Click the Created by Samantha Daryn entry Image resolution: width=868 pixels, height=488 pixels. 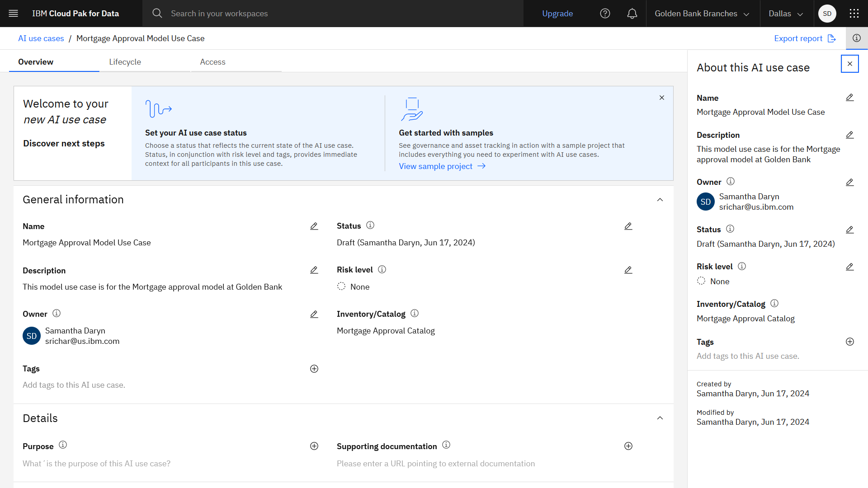(753, 389)
